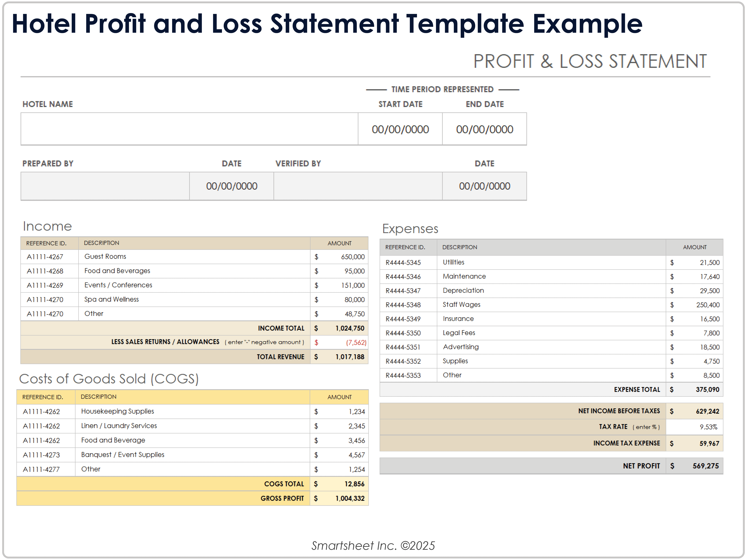
Task: Click the Income Total value 1,024,750
Action: 349,328
